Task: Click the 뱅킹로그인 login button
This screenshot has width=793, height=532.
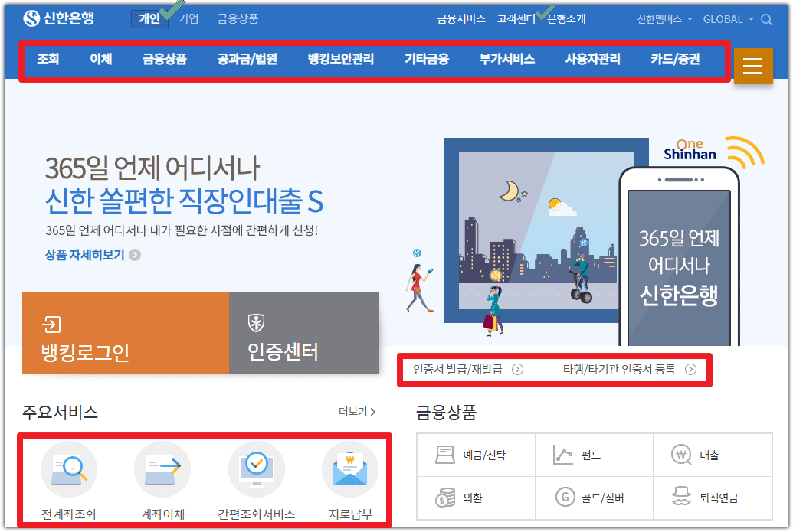Action: tap(124, 333)
